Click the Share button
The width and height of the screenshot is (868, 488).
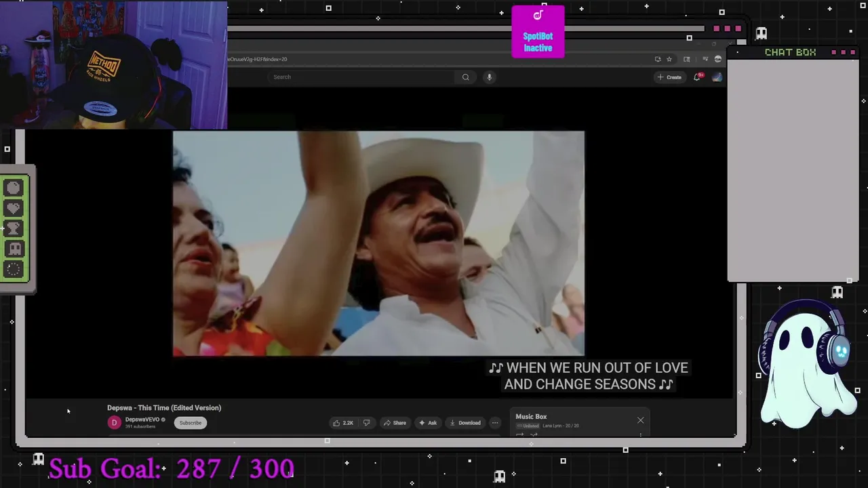(395, 423)
